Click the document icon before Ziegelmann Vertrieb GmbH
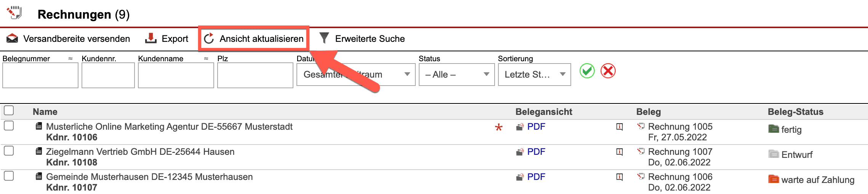The height and width of the screenshot is (194, 868). tap(38, 151)
